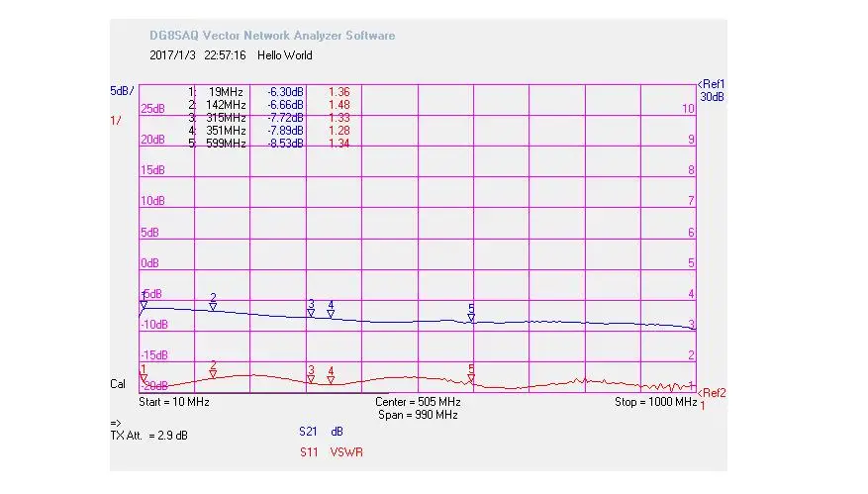Click the "10dB" left axis label

[x=152, y=201]
